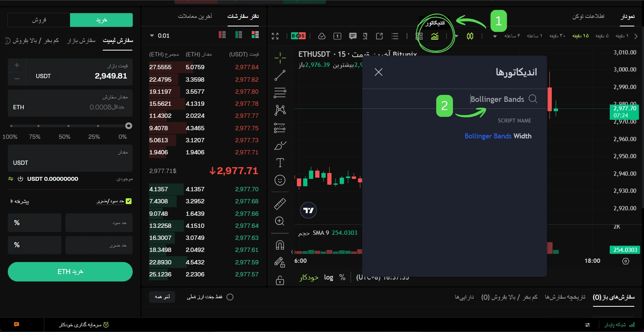This screenshot has width=644, height=332.
Task: Open the emoji icons drawing tool
Action: [x=280, y=180]
